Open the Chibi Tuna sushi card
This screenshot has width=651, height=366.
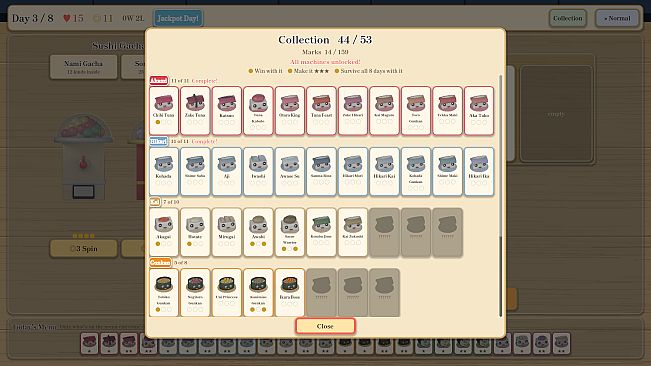coord(164,111)
